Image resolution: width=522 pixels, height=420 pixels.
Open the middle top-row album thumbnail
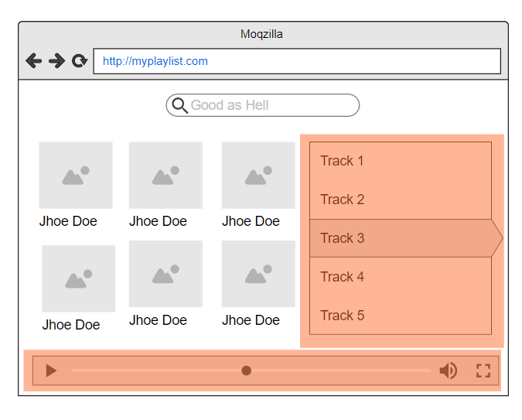(x=165, y=176)
